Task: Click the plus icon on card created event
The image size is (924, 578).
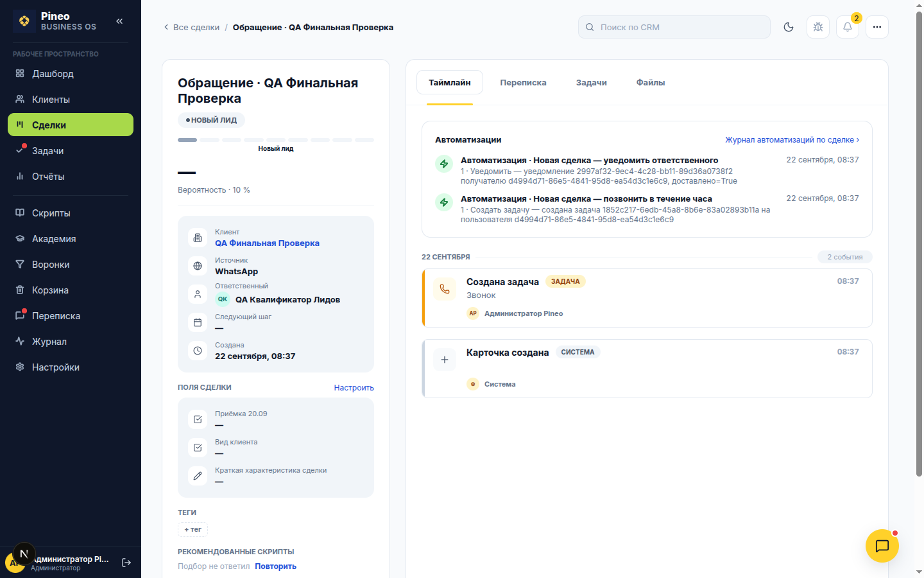Action: pyautogui.click(x=445, y=360)
